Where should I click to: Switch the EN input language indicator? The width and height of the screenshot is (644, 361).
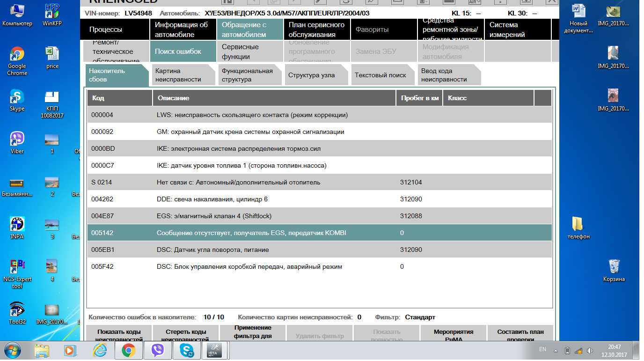pos(543,350)
